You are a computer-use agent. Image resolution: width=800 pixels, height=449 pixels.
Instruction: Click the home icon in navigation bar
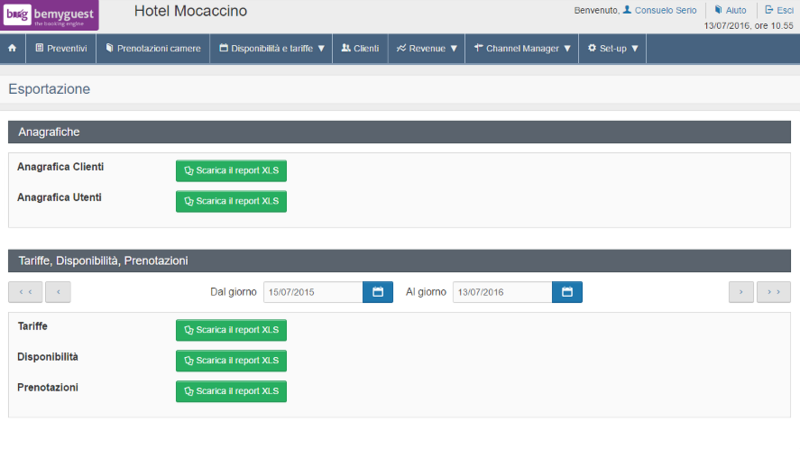click(x=12, y=48)
